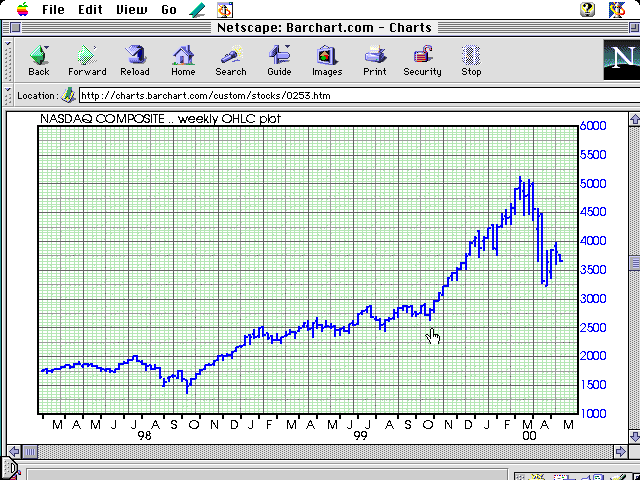Click the '00' year label
This screenshot has height=480, width=640.
[x=529, y=436]
